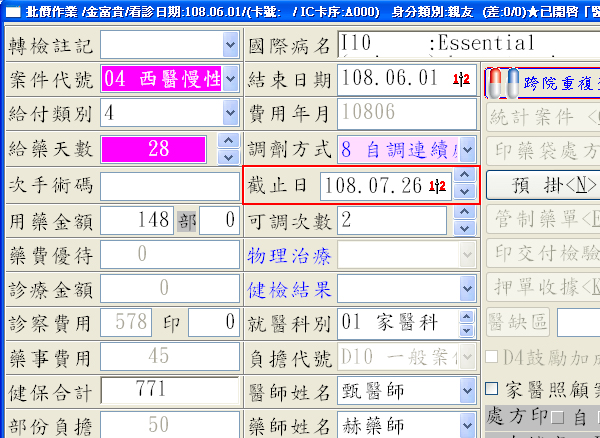
Task: Toggle the 家醫照顧 checkbox
Action: [x=492, y=388]
